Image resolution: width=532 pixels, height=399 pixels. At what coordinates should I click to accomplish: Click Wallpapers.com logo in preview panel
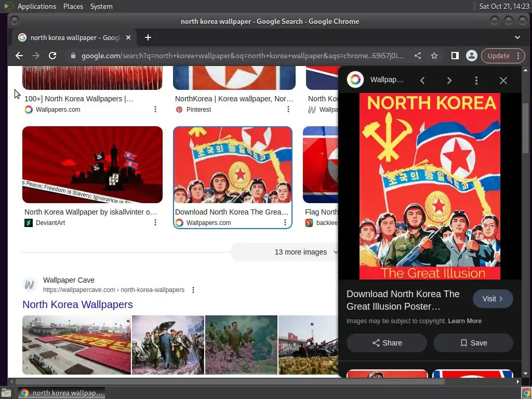pyautogui.click(x=355, y=79)
